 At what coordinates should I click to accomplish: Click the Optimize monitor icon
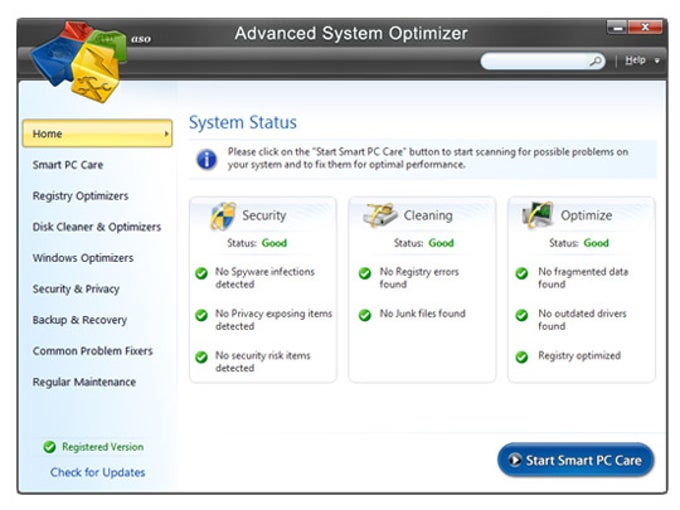[x=538, y=215]
